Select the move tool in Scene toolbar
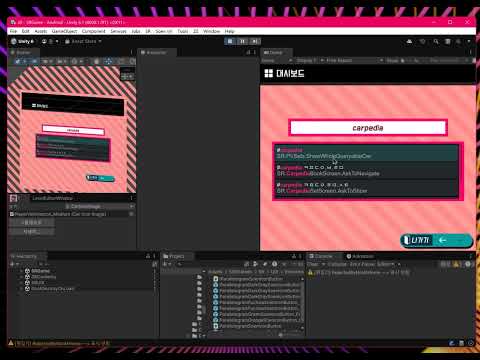Screen dimensions: 480x360 point(108,61)
